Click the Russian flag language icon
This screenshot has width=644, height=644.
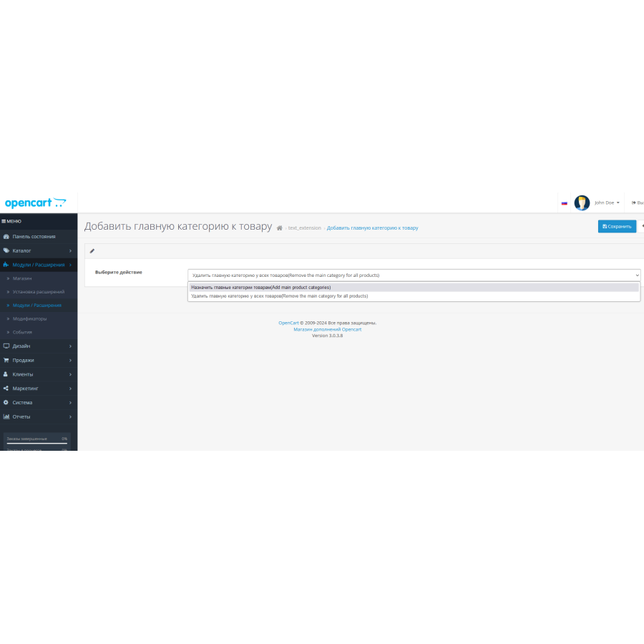coord(565,203)
